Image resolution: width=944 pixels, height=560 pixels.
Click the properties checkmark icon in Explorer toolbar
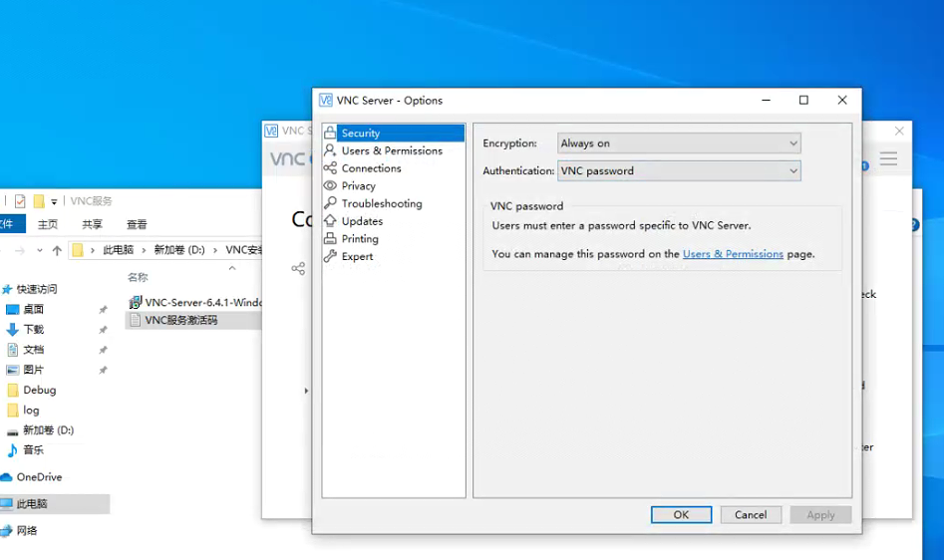pos(20,201)
